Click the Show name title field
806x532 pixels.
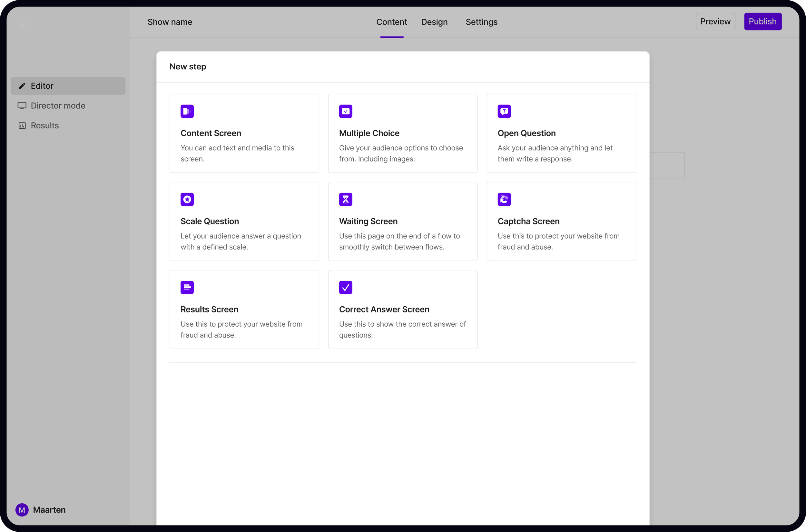[x=170, y=22]
